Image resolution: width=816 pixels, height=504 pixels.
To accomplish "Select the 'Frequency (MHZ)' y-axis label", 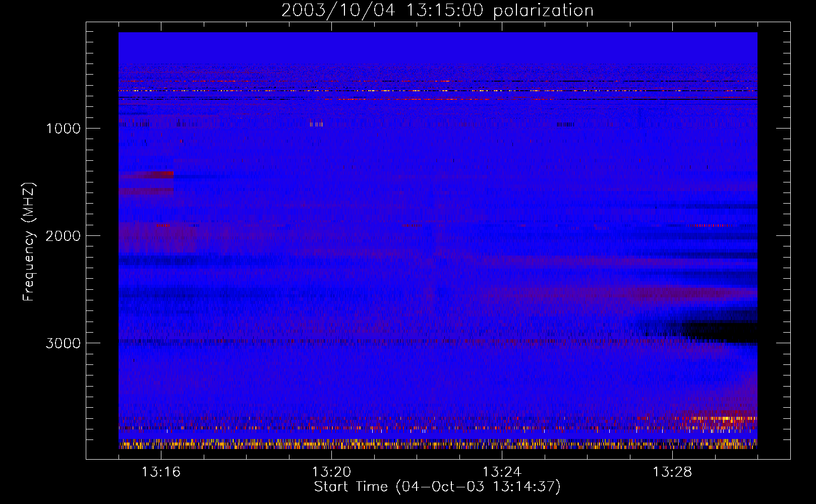I will (29, 241).
